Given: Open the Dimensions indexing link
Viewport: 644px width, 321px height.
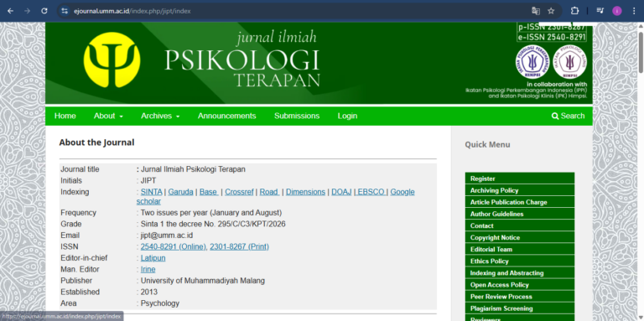Looking at the screenshot, I should click(305, 192).
